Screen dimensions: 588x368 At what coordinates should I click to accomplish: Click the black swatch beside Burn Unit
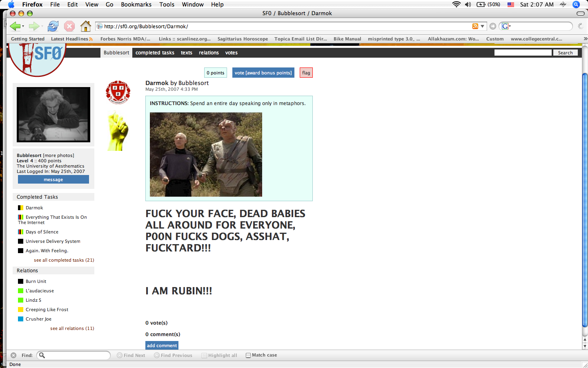tap(20, 281)
